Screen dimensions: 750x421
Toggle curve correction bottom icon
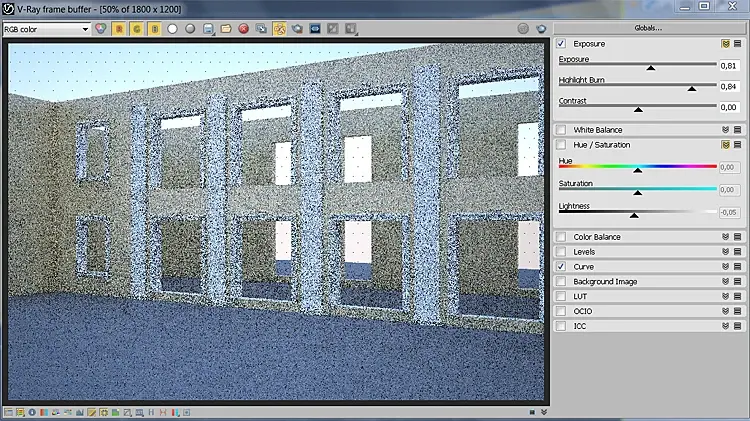pos(91,412)
